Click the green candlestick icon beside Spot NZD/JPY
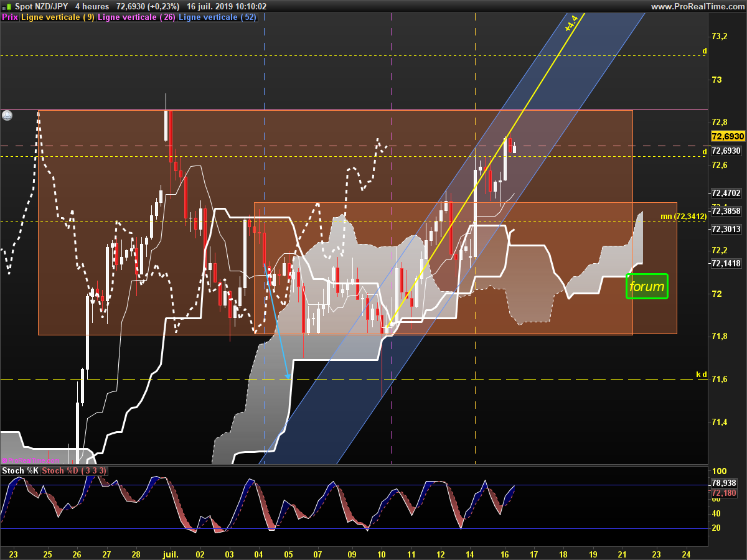747x560 pixels. [x=6, y=6]
